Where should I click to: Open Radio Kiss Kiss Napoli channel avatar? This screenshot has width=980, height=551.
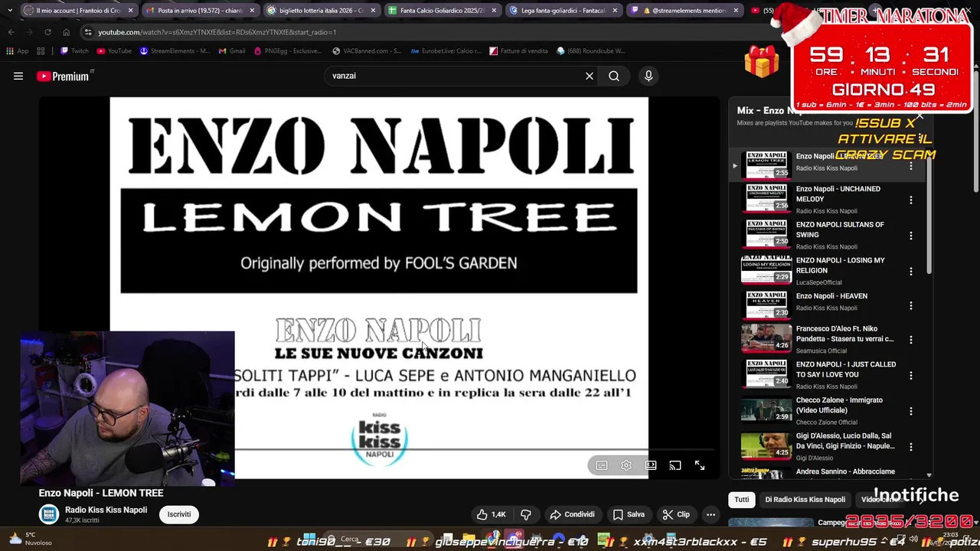49,514
